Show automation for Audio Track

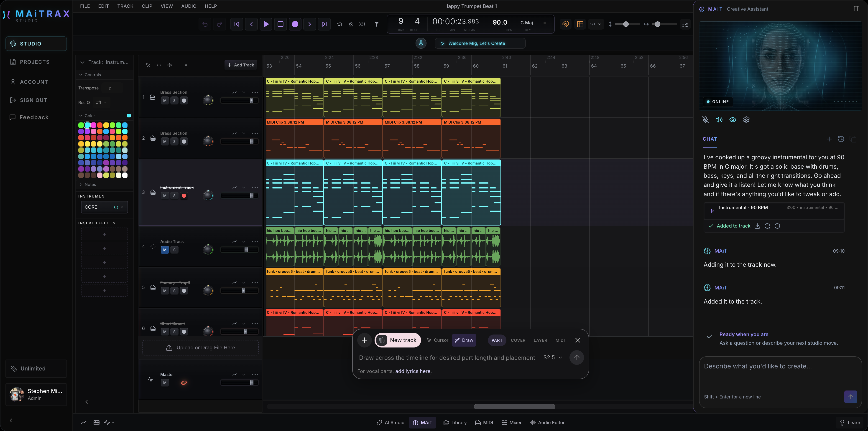click(x=235, y=241)
